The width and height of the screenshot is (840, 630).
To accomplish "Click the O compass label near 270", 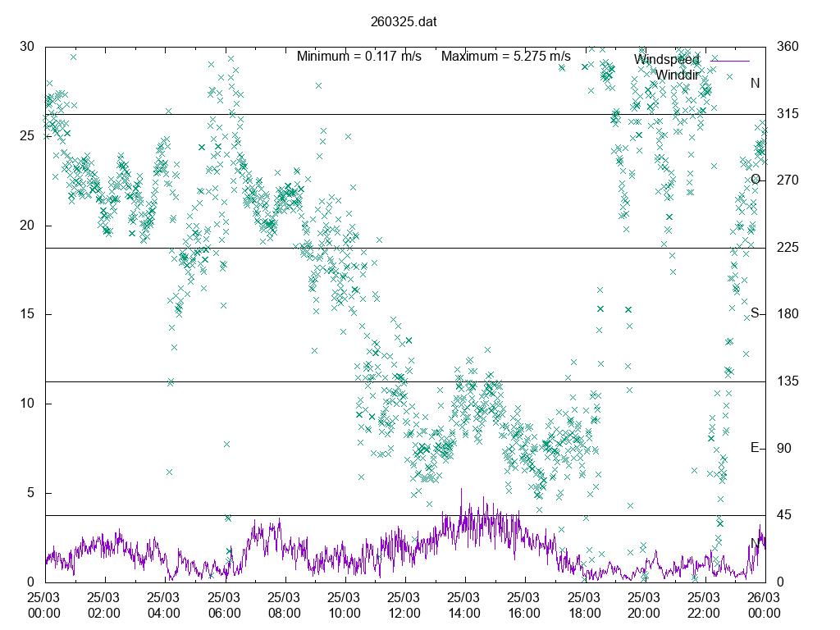I will [x=755, y=180].
